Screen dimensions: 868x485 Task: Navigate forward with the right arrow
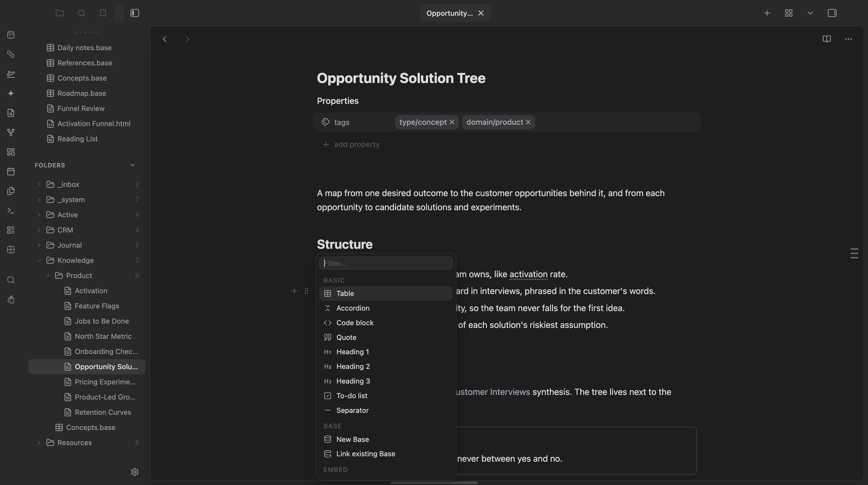187,39
